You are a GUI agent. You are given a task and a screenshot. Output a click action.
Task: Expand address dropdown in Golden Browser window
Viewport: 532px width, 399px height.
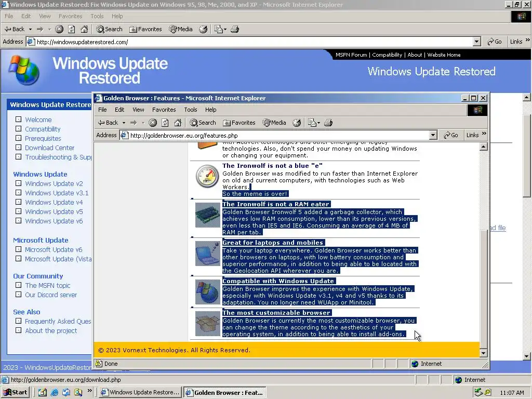click(x=433, y=136)
